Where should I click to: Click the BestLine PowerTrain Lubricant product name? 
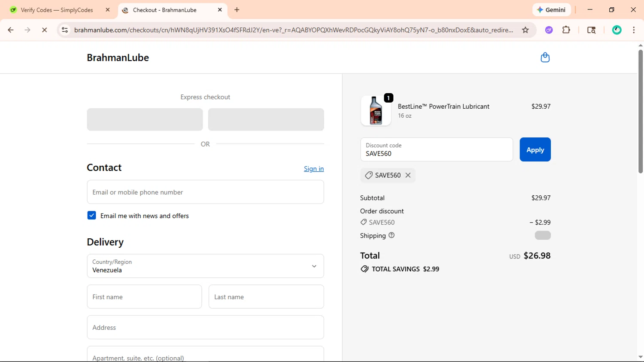click(x=444, y=106)
